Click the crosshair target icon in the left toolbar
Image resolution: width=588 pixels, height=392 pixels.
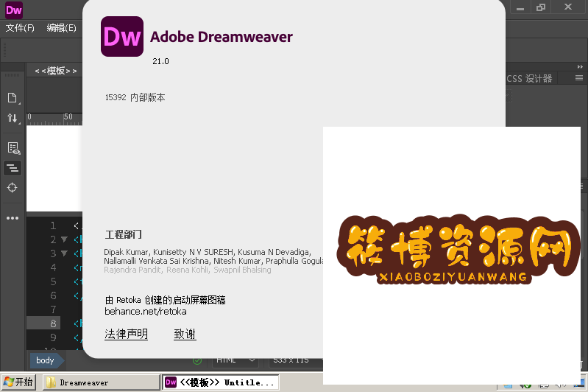pos(13,187)
